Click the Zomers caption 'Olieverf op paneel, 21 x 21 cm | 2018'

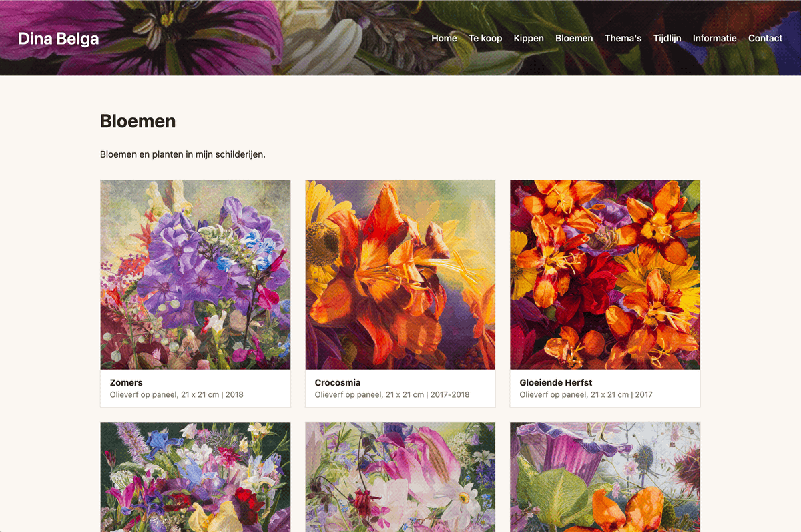177,394
